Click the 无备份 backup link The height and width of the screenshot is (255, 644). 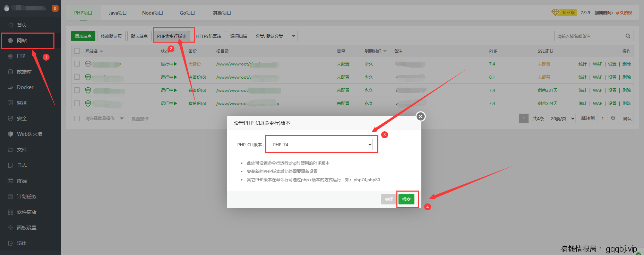tap(195, 64)
